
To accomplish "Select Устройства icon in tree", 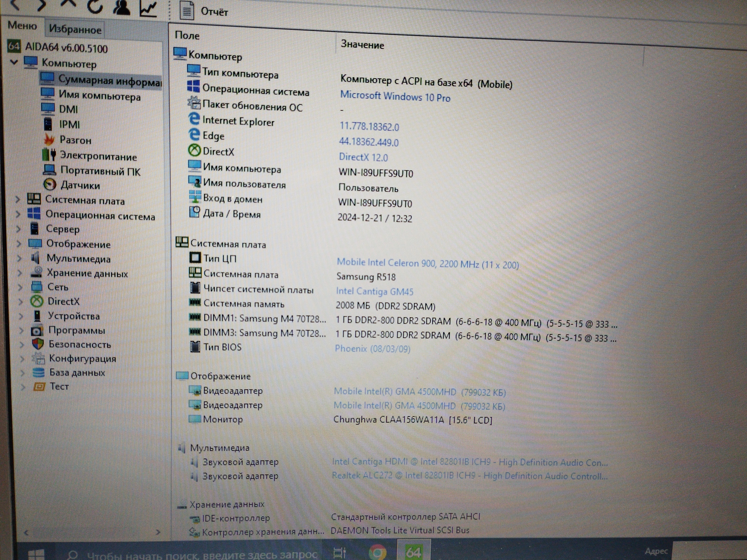I will [x=37, y=316].
